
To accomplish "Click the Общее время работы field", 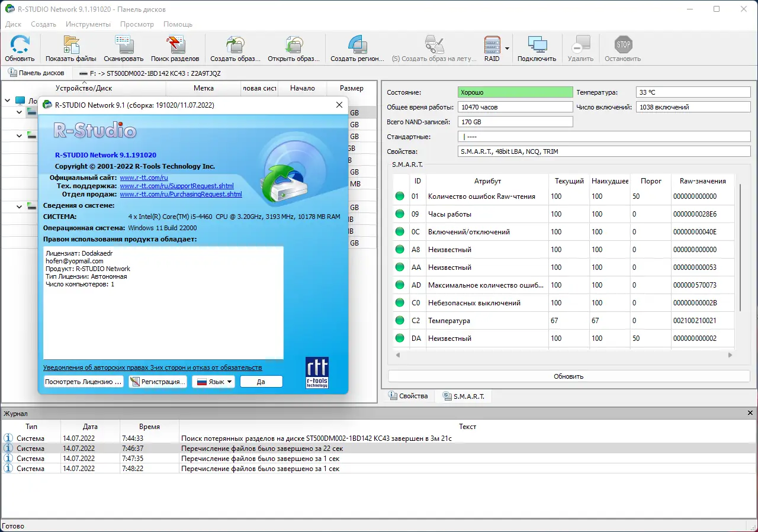I will click(x=515, y=107).
